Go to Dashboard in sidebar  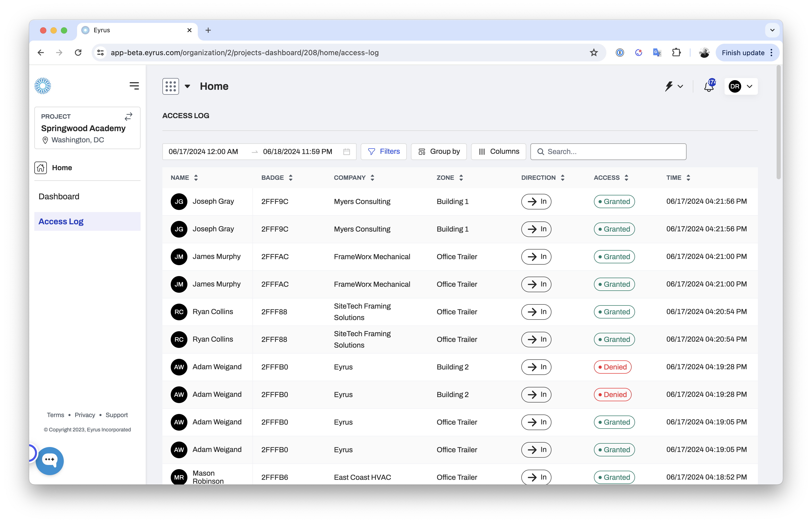tap(59, 196)
